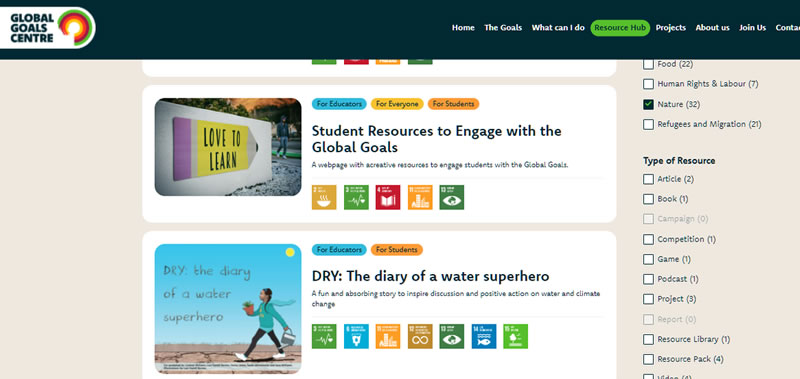Go to the Home page
The width and height of the screenshot is (800, 379).
(463, 28)
